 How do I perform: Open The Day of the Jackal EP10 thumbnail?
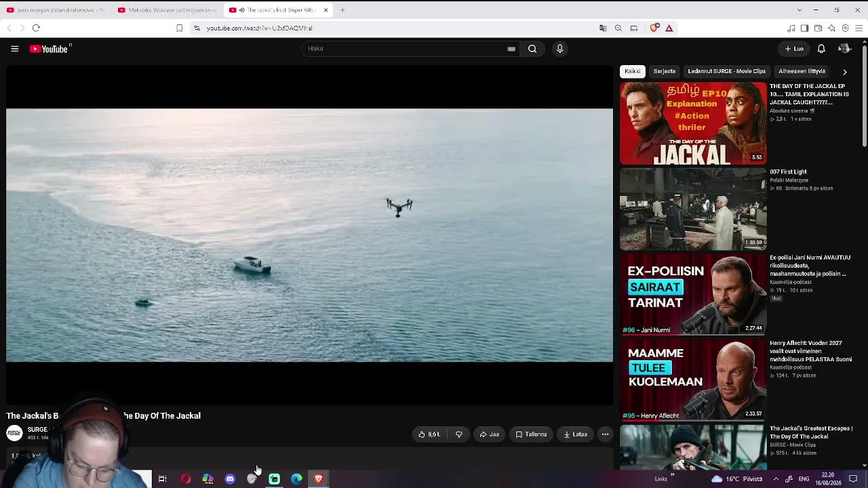click(x=693, y=123)
